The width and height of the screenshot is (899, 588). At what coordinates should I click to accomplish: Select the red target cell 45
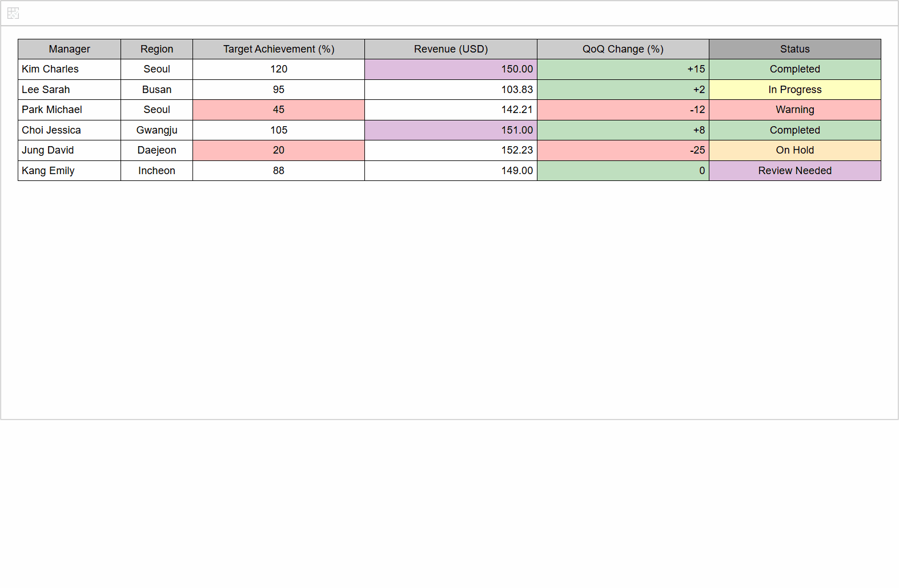(x=279, y=110)
